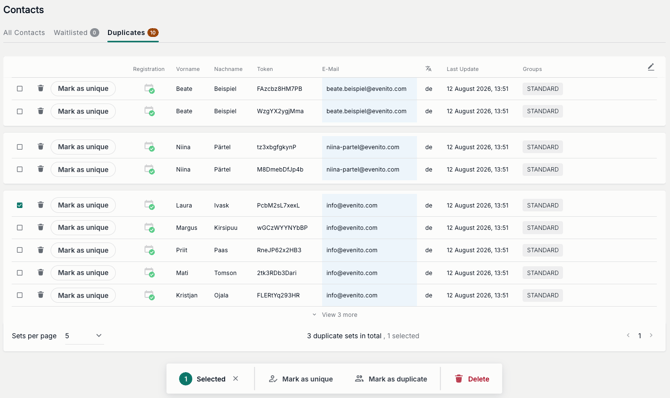Screen dimensions: 670x398
Task: Check the Kristjan Ojala checkbox
Action: point(20,295)
